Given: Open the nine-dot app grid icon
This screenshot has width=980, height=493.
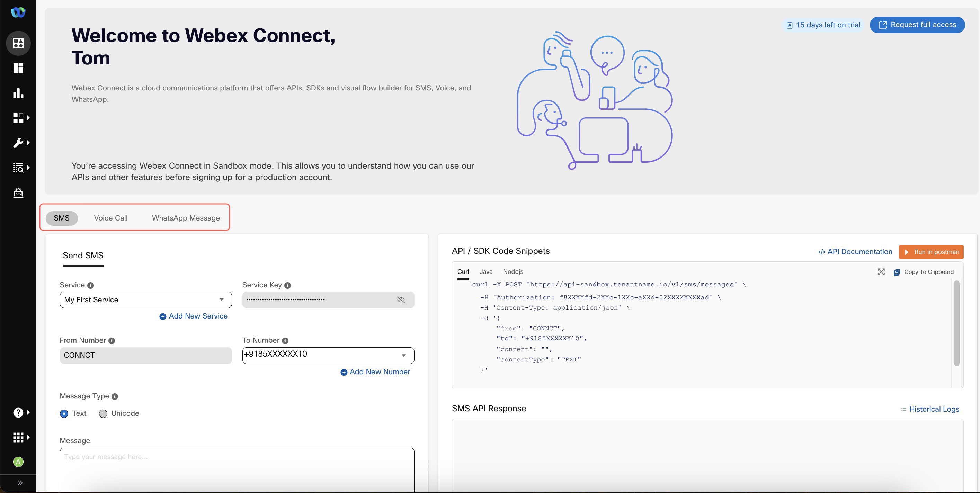Looking at the screenshot, I should 18,438.
